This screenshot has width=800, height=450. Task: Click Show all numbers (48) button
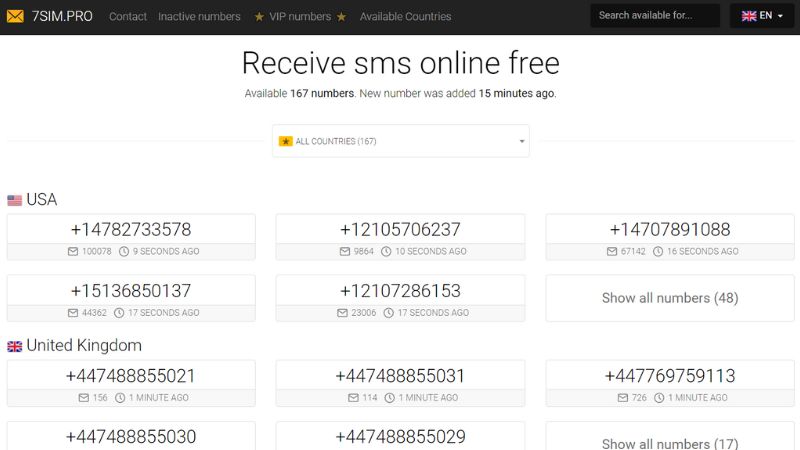click(x=669, y=298)
